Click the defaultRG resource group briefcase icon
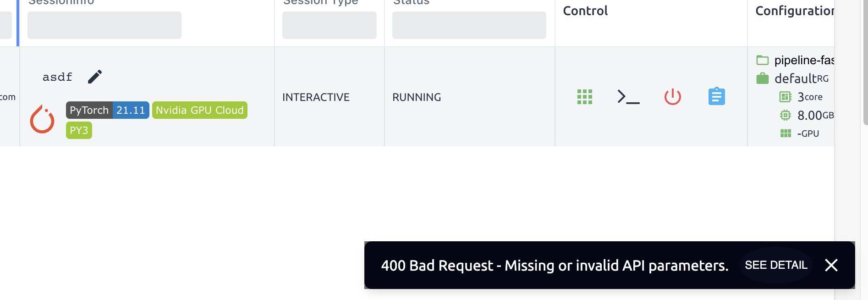868x300 pixels. point(762,78)
